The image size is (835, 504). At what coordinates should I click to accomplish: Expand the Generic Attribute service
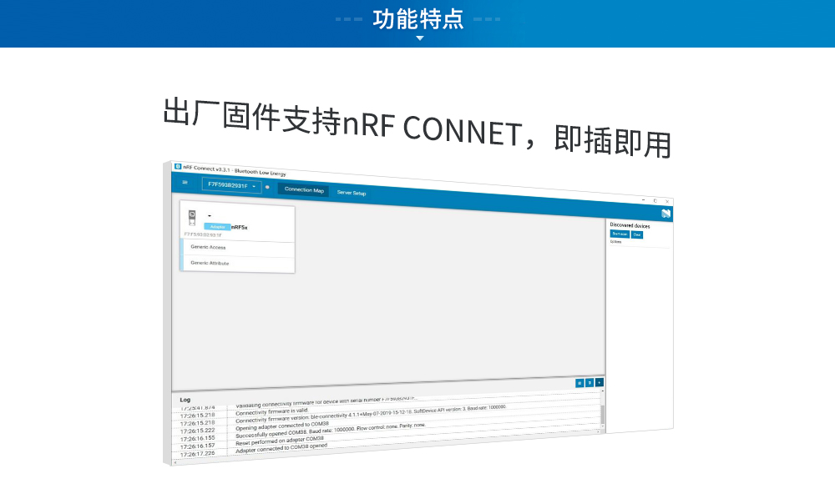click(x=210, y=263)
